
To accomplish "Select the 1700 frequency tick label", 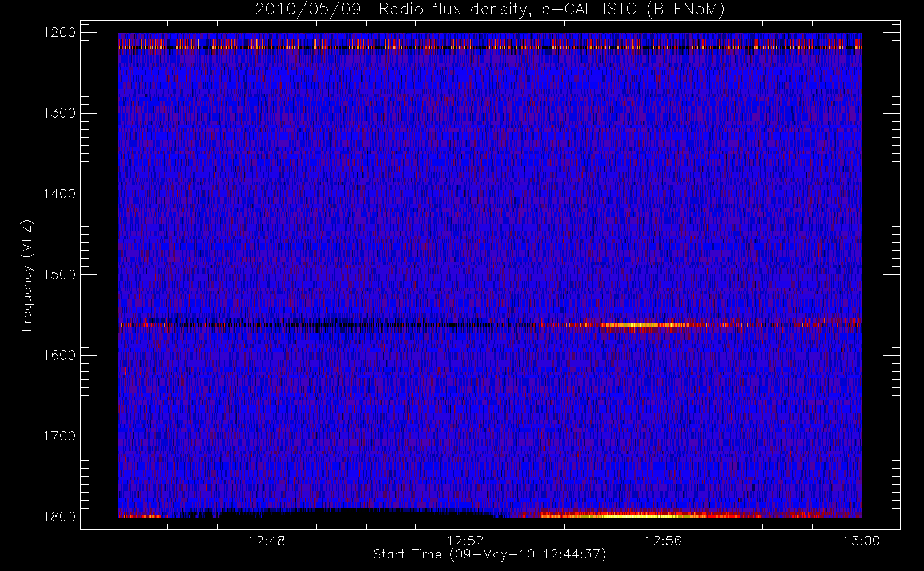I will (x=59, y=436).
